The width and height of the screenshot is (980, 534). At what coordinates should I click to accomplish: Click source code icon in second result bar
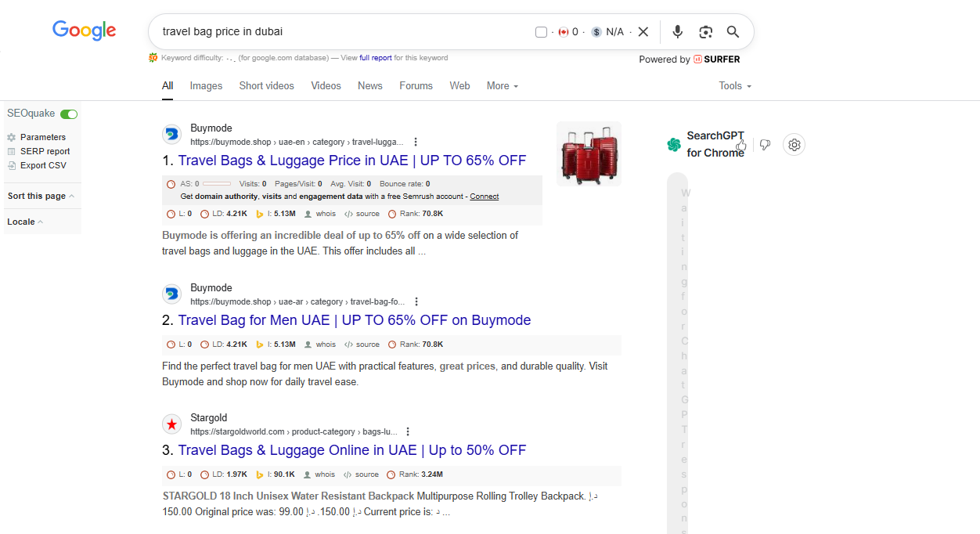coord(348,345)
